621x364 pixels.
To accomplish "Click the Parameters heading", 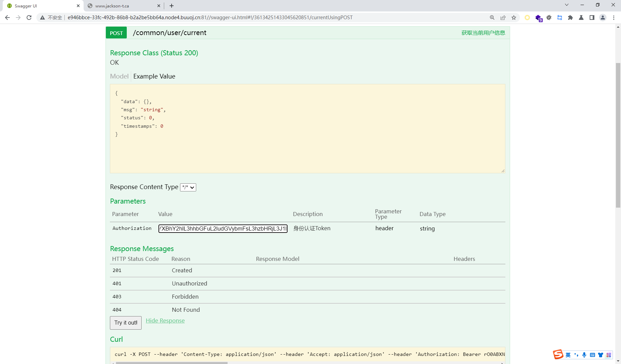I will pyautogui.click(x=128, y=201).
